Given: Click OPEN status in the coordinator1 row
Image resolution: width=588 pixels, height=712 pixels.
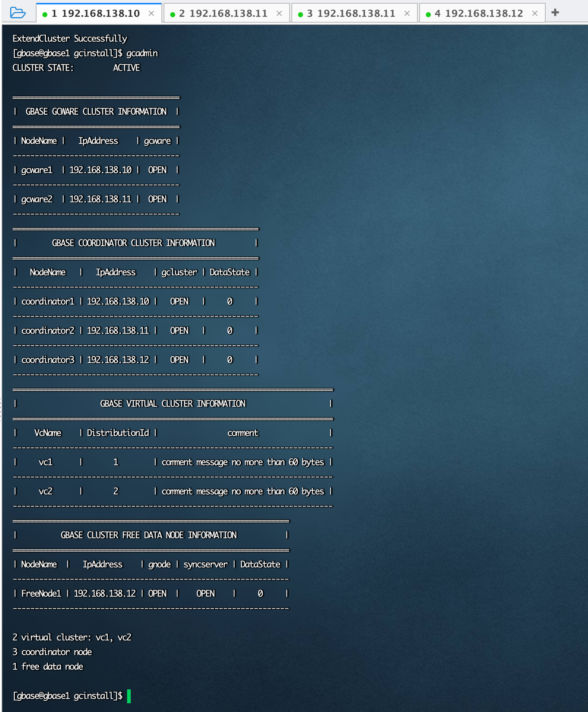Looking at the screenshot, I should tap(179, 302).
